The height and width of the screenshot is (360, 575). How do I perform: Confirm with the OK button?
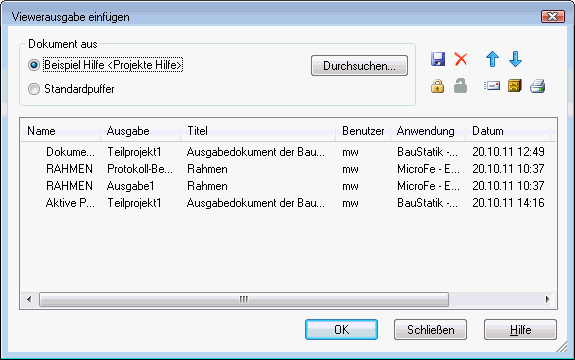[x=341, y=330]
